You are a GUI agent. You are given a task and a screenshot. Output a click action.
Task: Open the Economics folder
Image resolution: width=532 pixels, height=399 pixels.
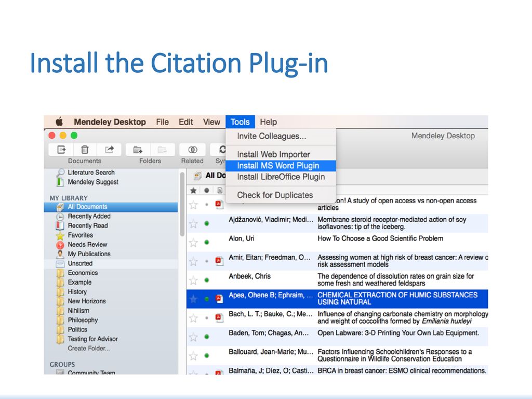point(83,273)
